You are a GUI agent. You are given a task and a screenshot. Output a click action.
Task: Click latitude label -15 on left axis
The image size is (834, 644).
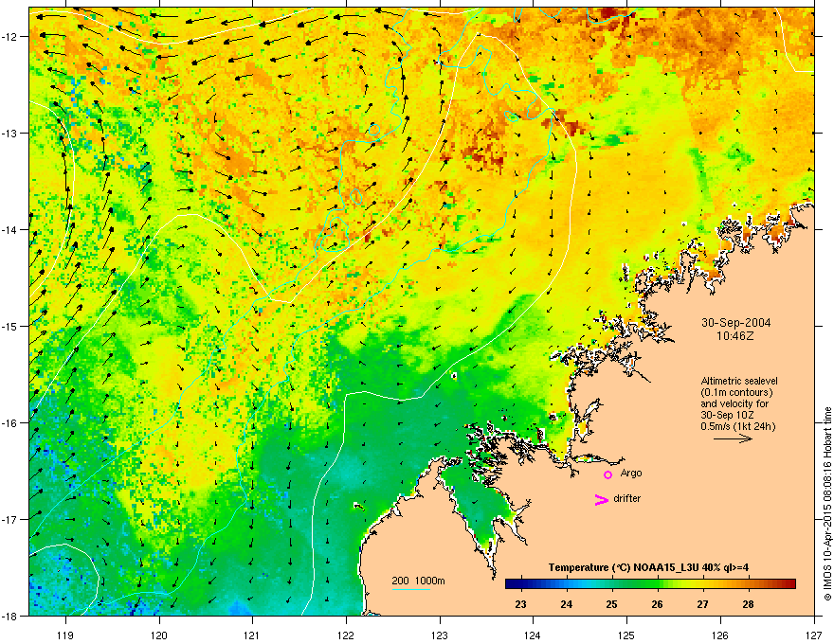click(x=9, y=326)
